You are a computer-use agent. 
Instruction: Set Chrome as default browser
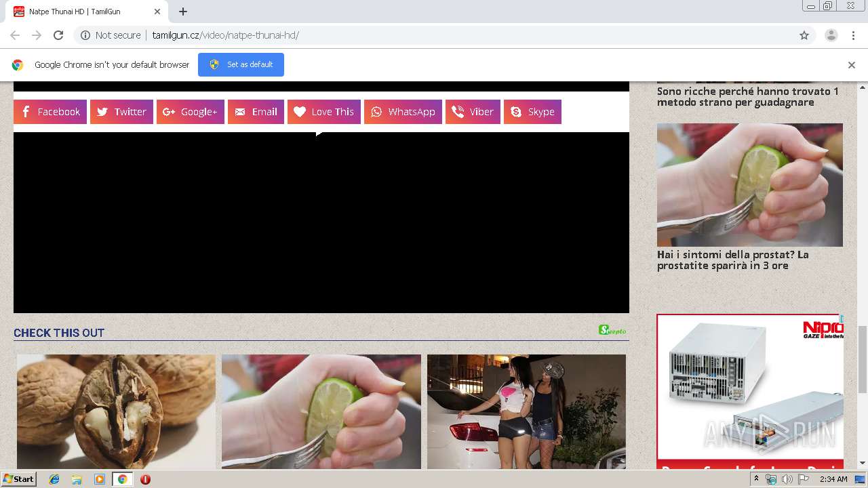coord(241,64)
